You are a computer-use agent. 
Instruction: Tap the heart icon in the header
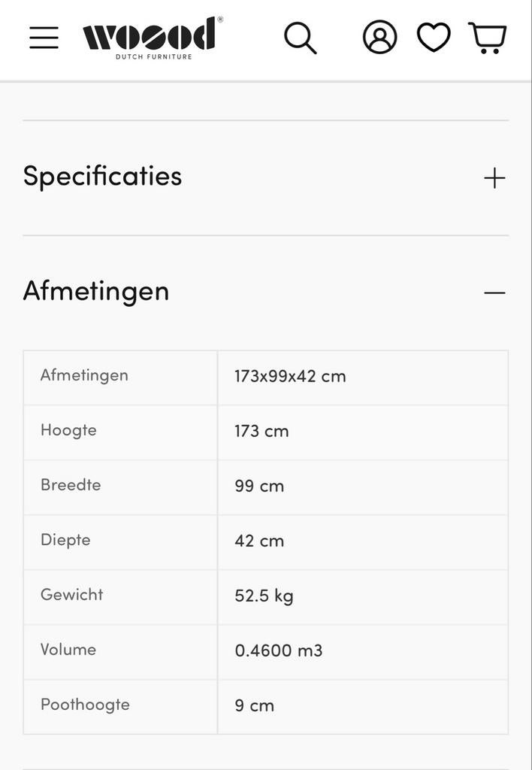point(433,36)
